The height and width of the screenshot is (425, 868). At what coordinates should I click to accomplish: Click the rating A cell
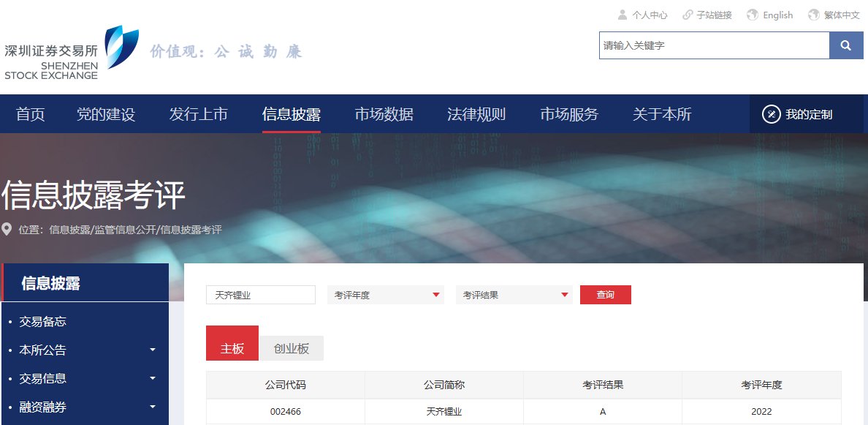pyautogui.click(x=603, y=412)
